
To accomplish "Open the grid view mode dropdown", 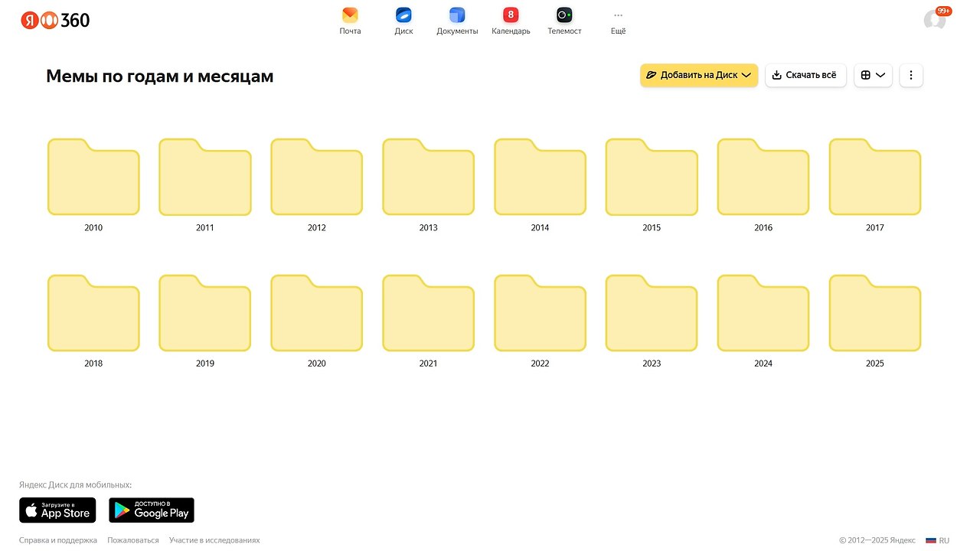I will (x=873, y=75).
